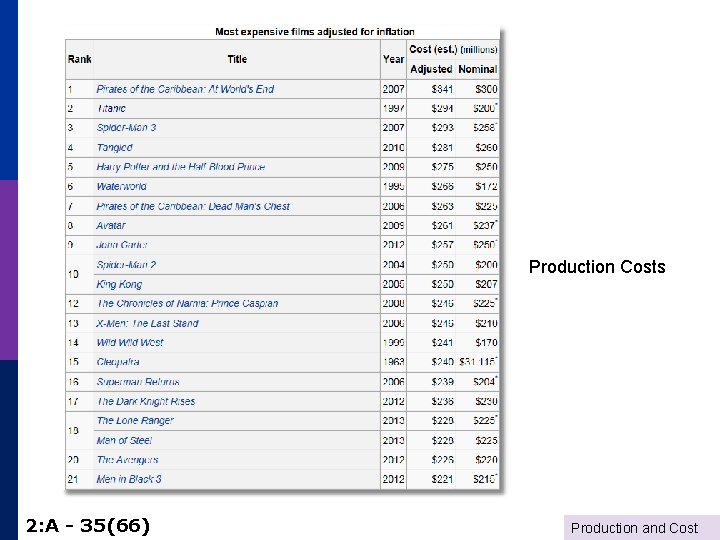Click the Year column header
Image resolution: width=720 pixels, height=540 pixels.
(393, 59)
